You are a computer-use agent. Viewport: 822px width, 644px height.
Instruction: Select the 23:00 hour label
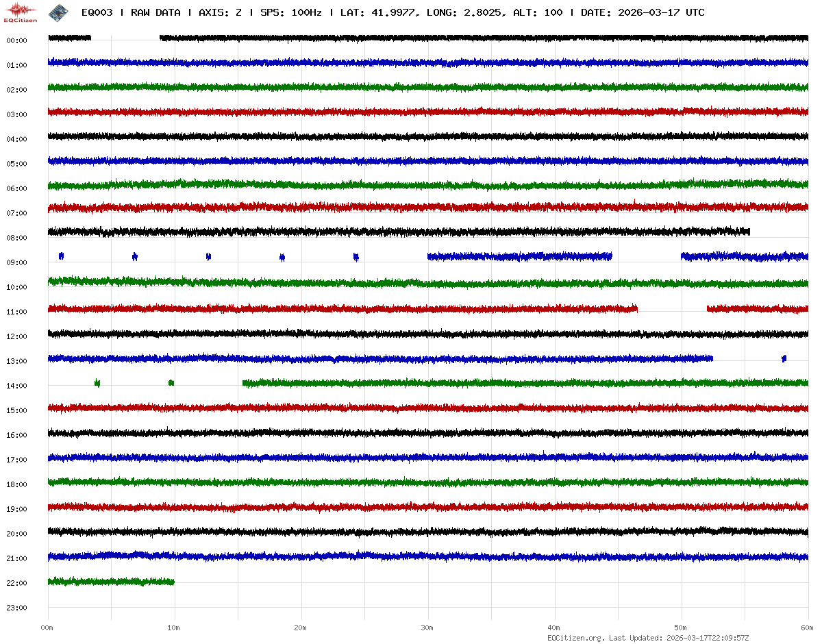(16, 608)
